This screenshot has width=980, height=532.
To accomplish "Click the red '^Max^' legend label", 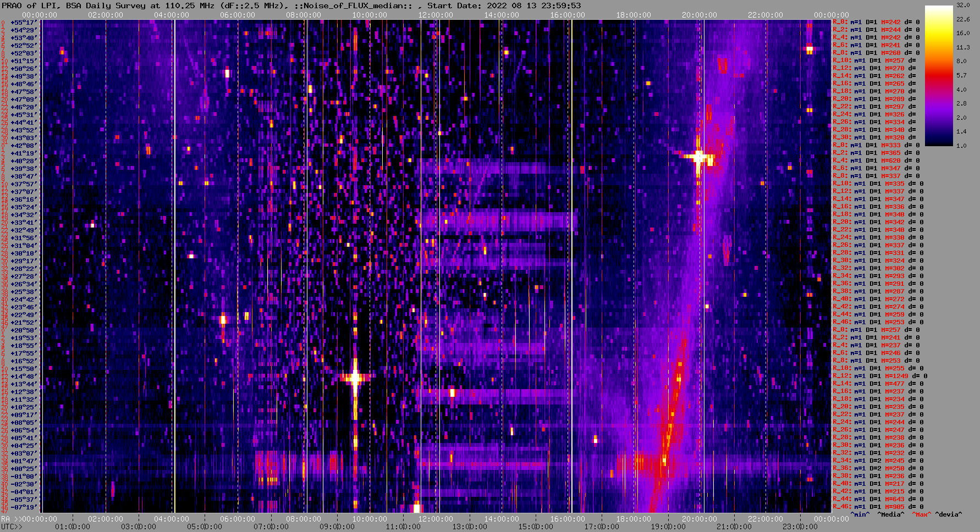I will (921, 514).
